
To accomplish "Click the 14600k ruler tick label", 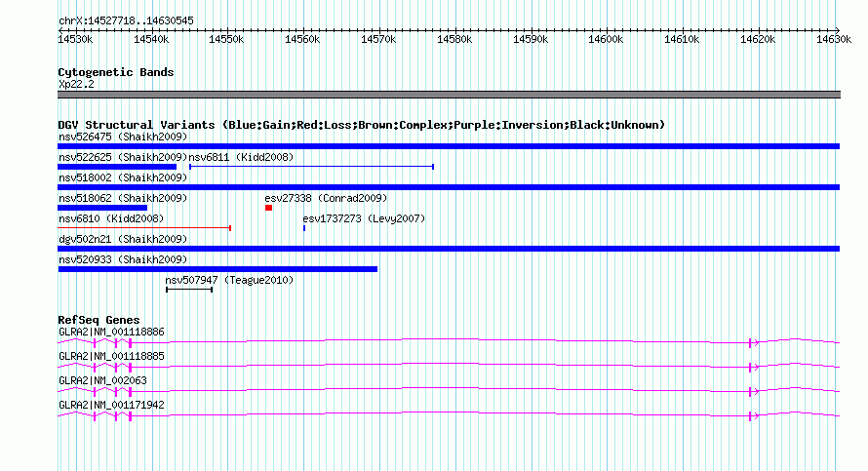I will pyautogui.click(x=606, y=39).
